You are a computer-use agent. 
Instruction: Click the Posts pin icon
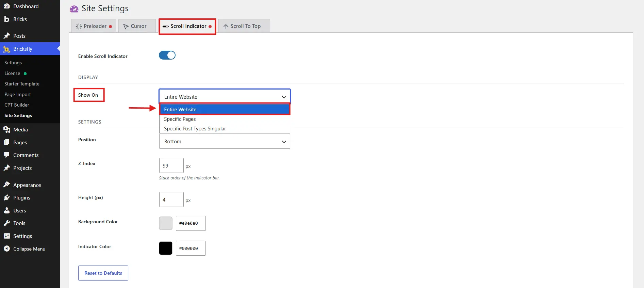coord(7,36)
